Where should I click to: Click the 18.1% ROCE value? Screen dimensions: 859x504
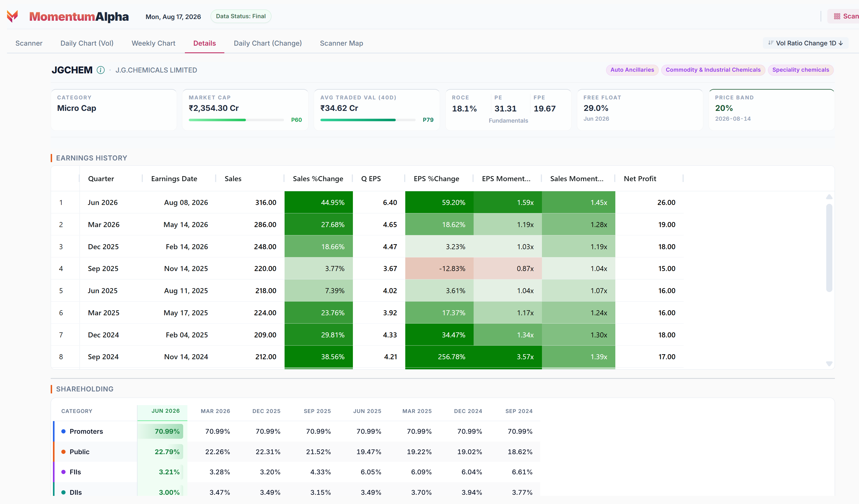pos(464,109)
